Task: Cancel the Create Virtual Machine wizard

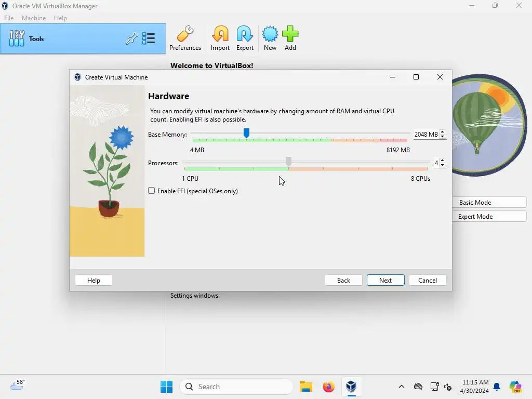Action: pyautogui.click(x=428, y=280)
